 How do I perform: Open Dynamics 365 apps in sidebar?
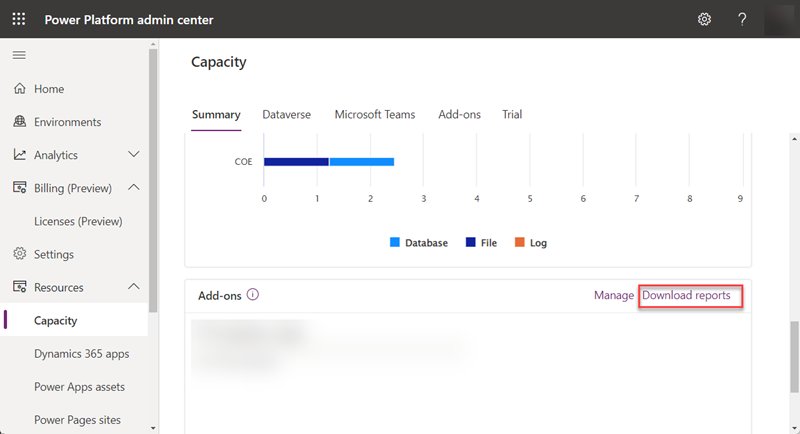pyautogui.click(x=81, y=353)
